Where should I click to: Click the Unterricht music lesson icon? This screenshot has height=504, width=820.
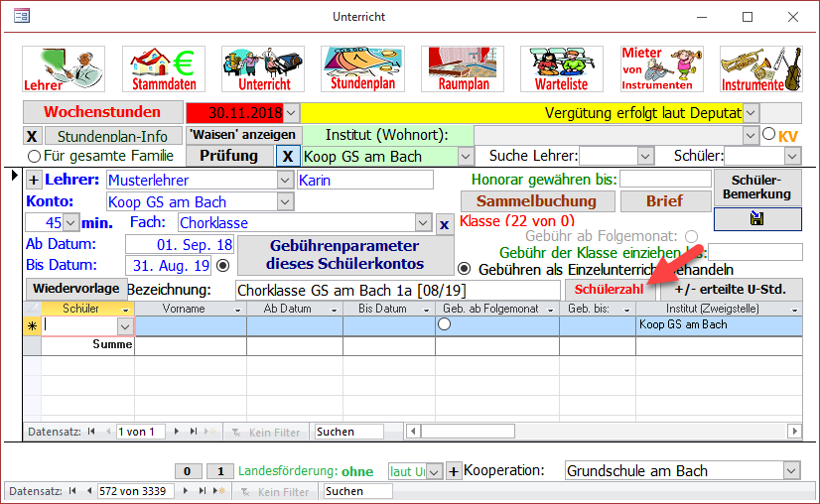[x=263, y=69]
